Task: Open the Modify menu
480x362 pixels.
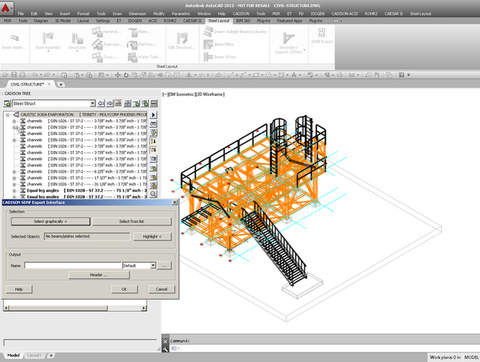Action: click(x=159, y=14)
